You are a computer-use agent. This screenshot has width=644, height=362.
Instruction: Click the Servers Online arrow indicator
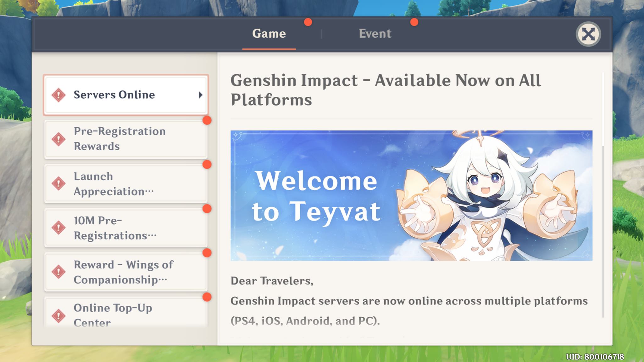200,95
